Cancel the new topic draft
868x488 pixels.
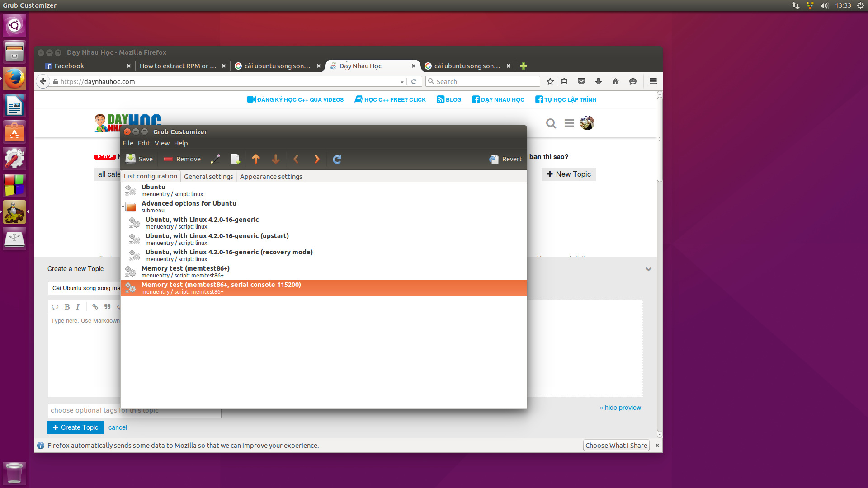pos(118,427)
